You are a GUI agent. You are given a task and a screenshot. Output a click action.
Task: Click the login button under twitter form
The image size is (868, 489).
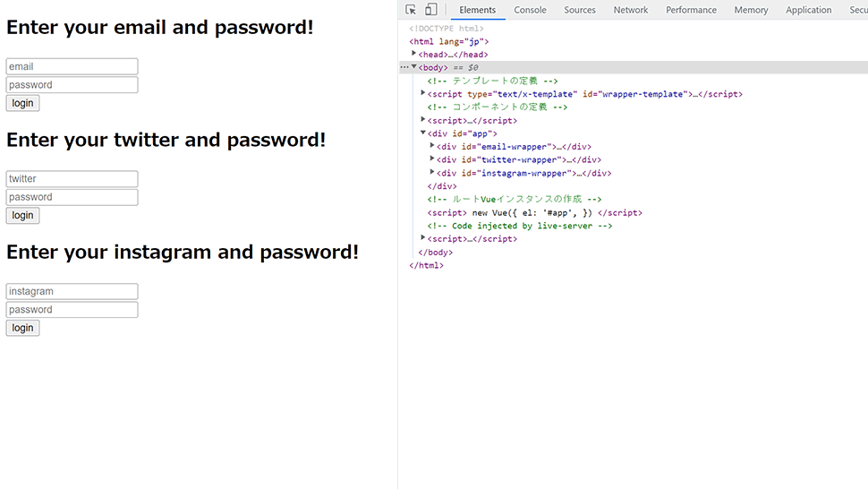[x=22, y=216]
